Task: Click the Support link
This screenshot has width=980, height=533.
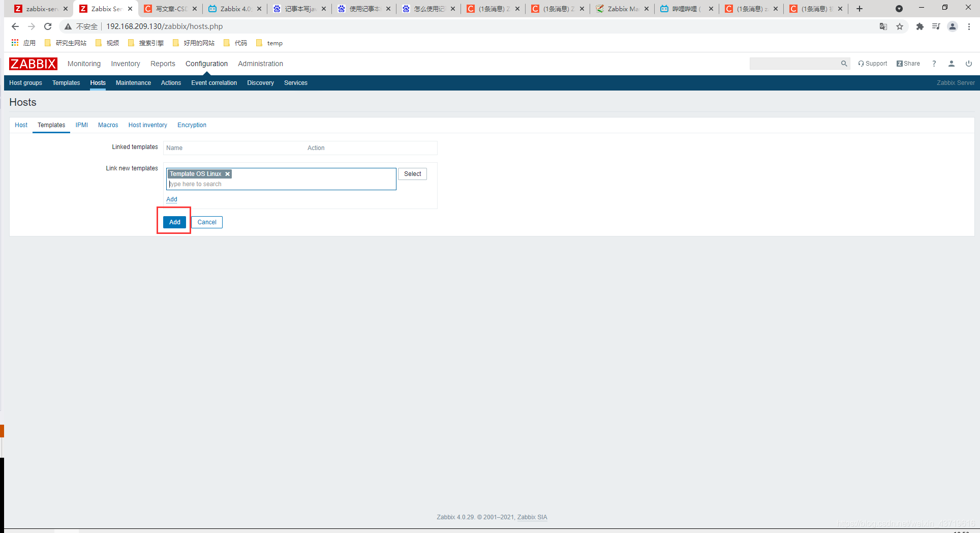Action: tap(873, 64)
